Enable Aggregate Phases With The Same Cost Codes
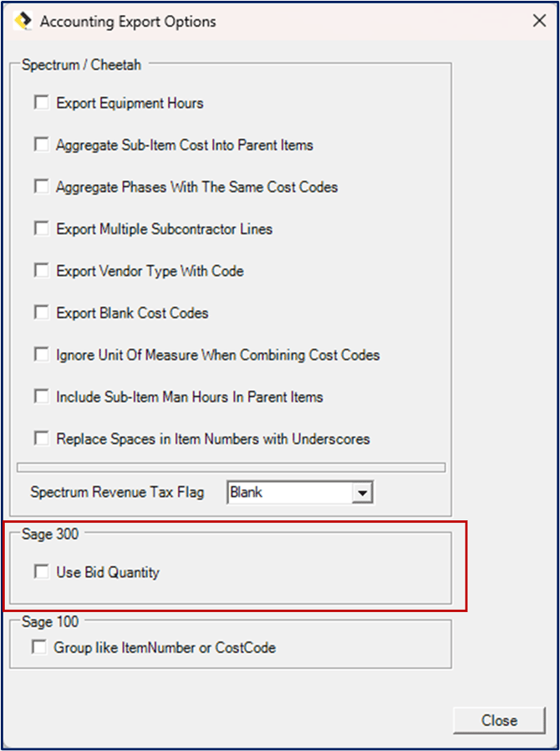 point(41,186)
